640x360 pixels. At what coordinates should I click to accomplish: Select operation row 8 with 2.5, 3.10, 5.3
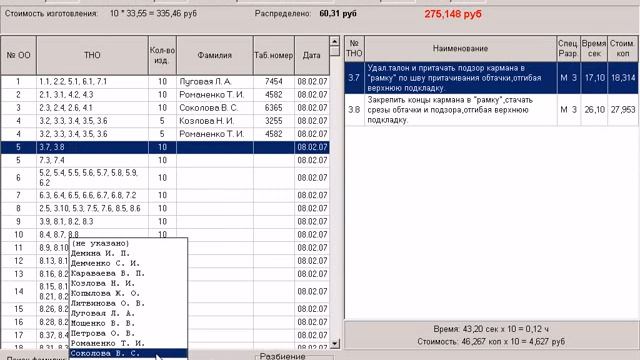(165, 209)
